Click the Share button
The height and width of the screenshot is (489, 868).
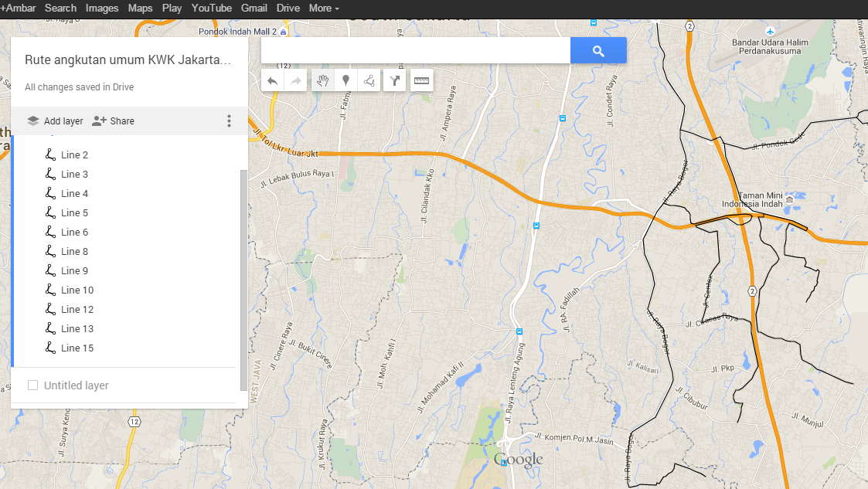(x=113, y=121)
